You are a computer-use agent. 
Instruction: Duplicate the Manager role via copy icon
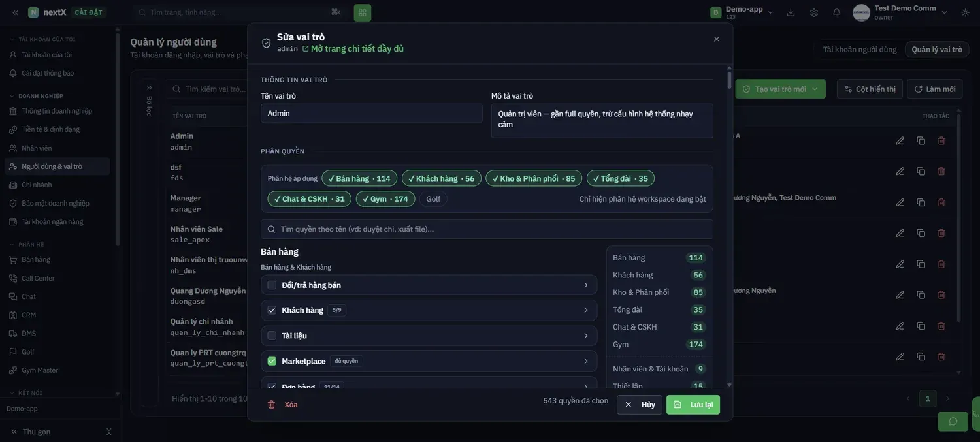pyautogui.click(x=921, y=202)
